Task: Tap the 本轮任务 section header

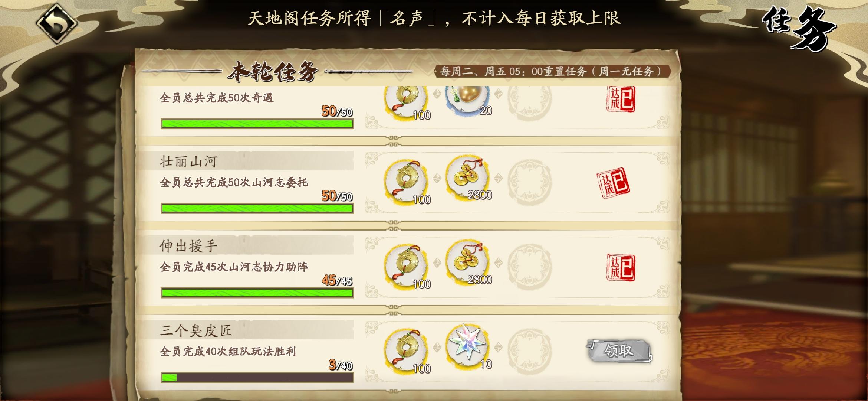Action: point(273,71)
